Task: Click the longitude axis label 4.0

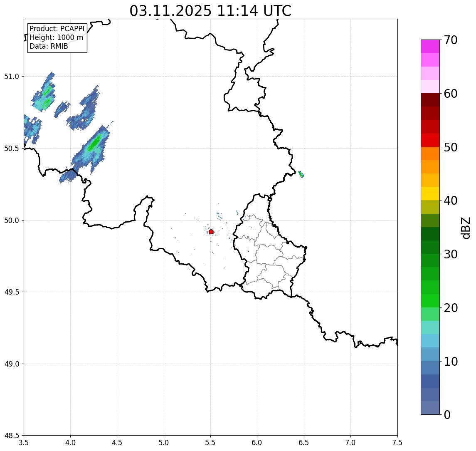Action: click(70, 443)
